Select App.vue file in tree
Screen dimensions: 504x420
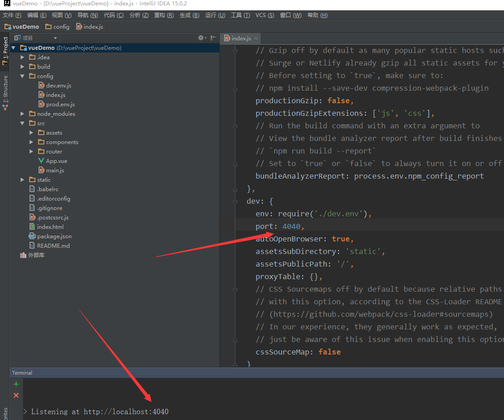[53, 161]
